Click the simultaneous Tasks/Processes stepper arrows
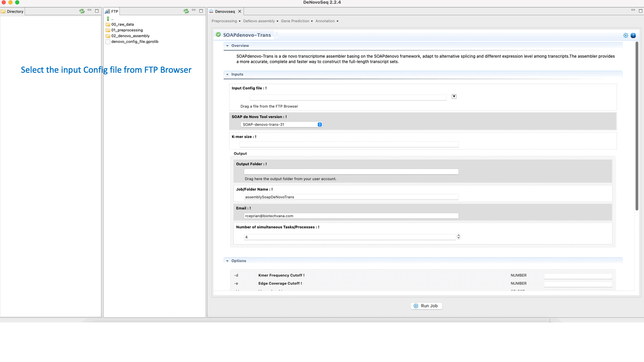Screen dimensions: 644x362 (x=459, y=237)
